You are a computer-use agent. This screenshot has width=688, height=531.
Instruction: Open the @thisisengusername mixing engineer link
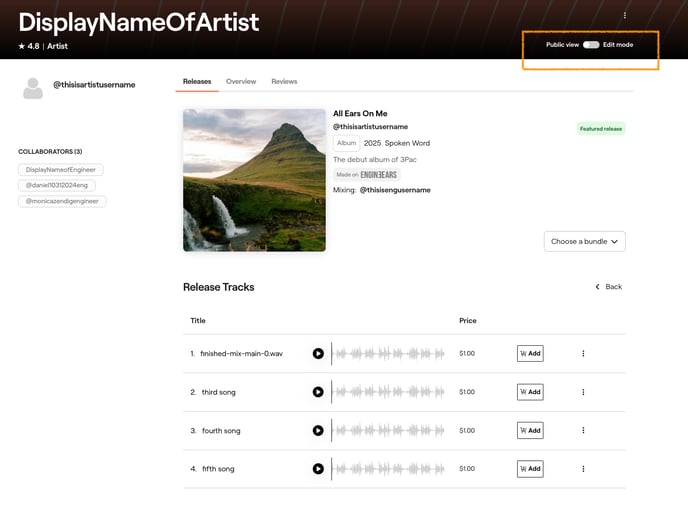pos(395,190)
